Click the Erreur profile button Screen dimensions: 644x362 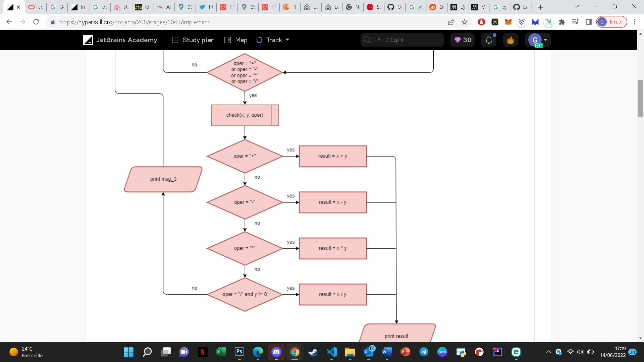(x=612, y=22)
